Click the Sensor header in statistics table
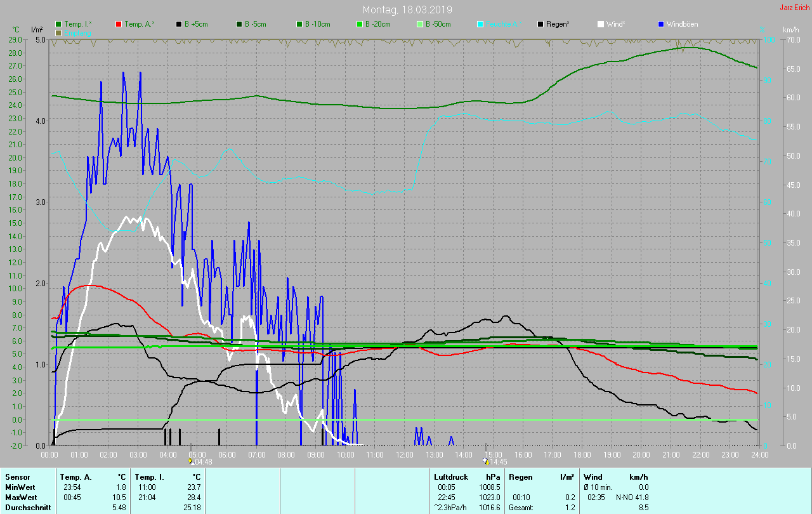The height and width of the screenshot is (514, 812). click(17, 477)
